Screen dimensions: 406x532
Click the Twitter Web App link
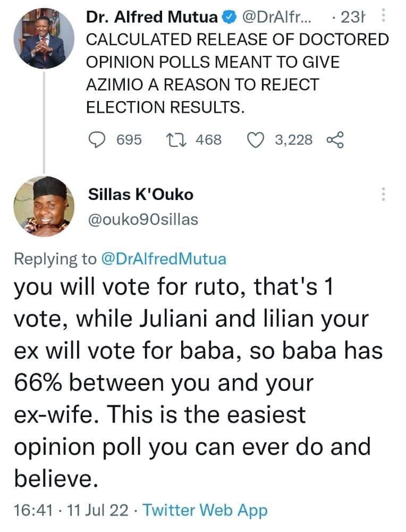pos(205,510)
